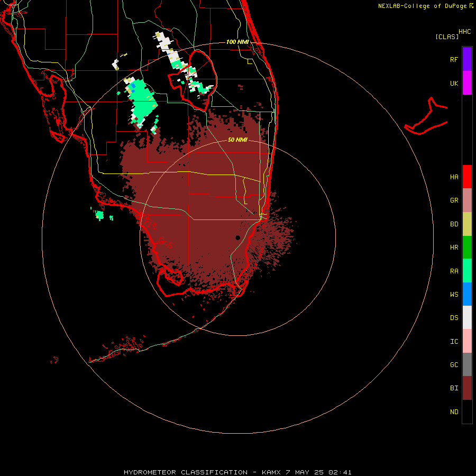
Task: Click the WS blue legend swatch
Action: point(467,294)
